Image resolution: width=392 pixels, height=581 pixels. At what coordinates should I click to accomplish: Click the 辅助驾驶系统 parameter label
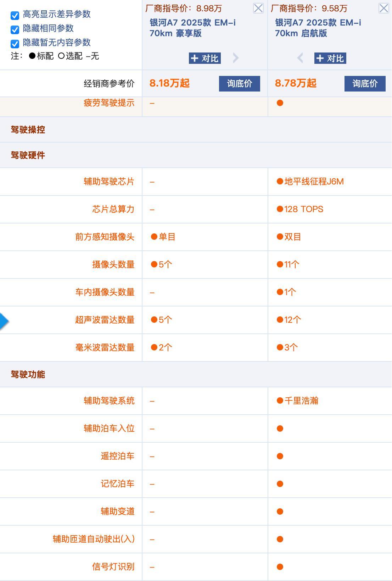tap(109, 401)
